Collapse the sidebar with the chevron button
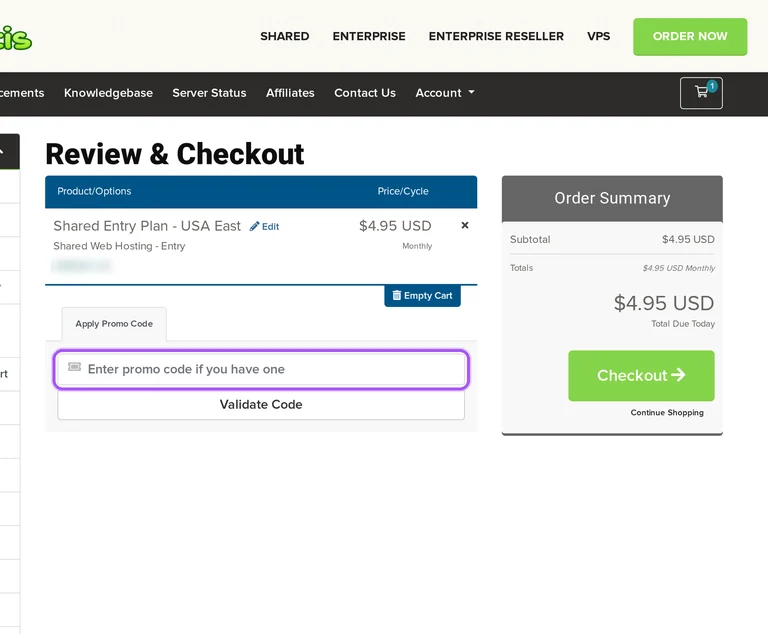Viewport: 768px width, 634px height. pyautogui.click(x=9, y=151)
